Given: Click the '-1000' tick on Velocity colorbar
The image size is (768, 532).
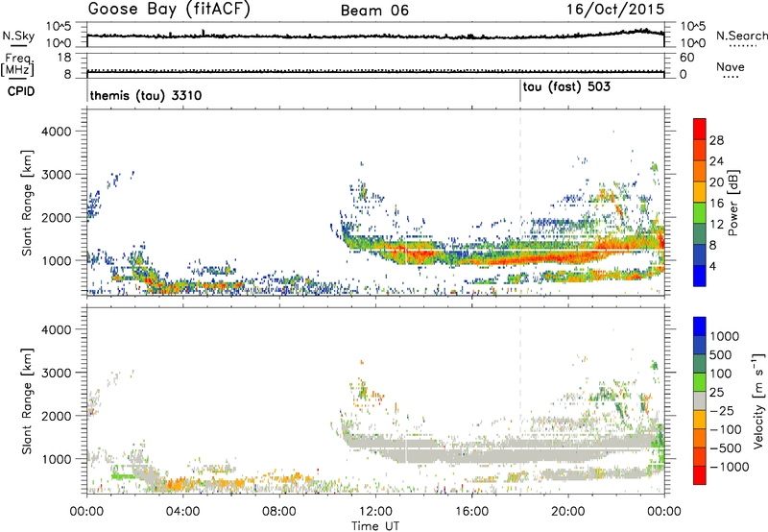Looking at the screenshot, I should click(x=730, y=467).
